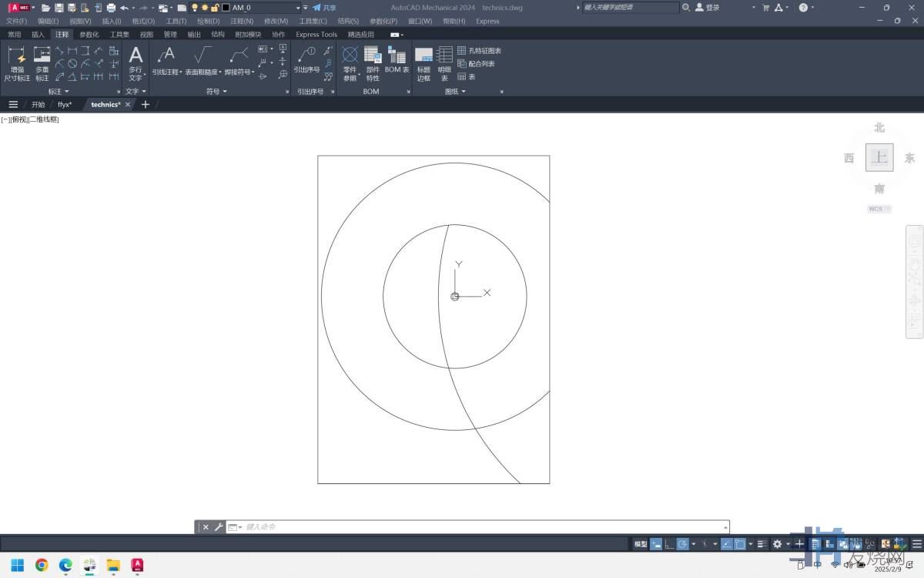Toggle object snap in the status bar
924x578 pixels.
pyautogui.click(x=739, y=544)
